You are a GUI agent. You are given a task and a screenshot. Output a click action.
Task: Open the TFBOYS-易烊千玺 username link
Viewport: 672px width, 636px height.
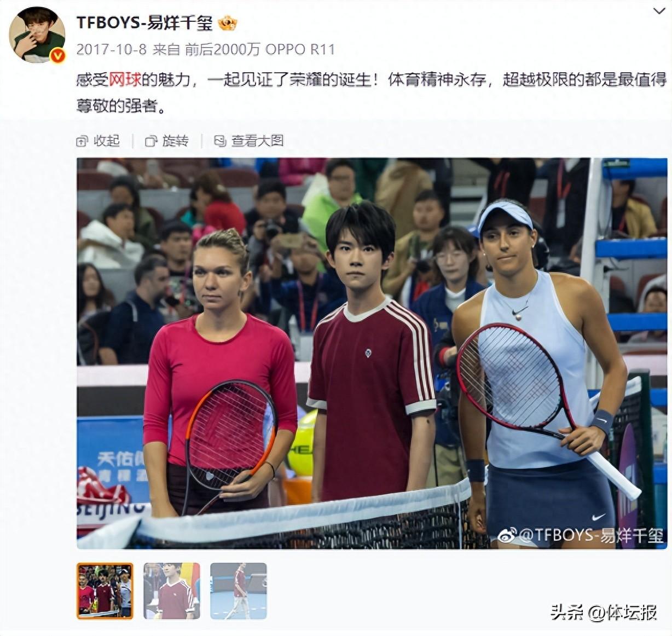click(x=144, y=23)
